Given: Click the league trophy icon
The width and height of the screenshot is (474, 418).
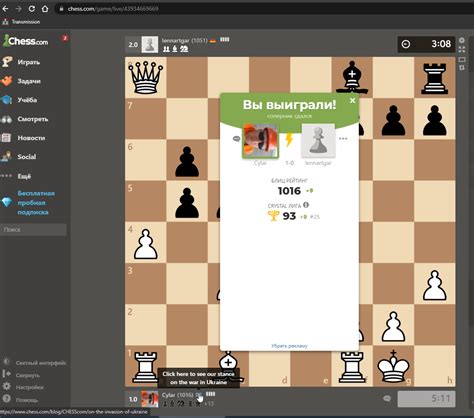Looking at the screenshot, I should (273, 216).
